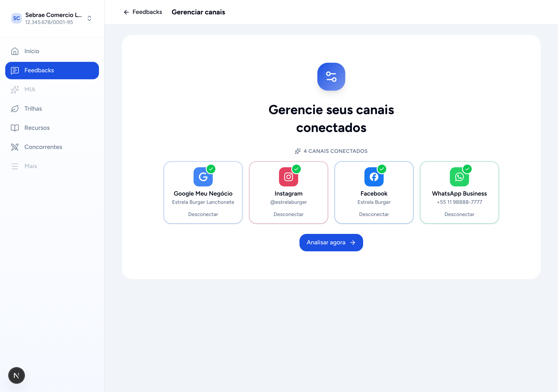Image resolution: width=558 pixels, height=392 pixels.
Task: Click the blue channel settings sliders icon
Action: click(331, 77)
